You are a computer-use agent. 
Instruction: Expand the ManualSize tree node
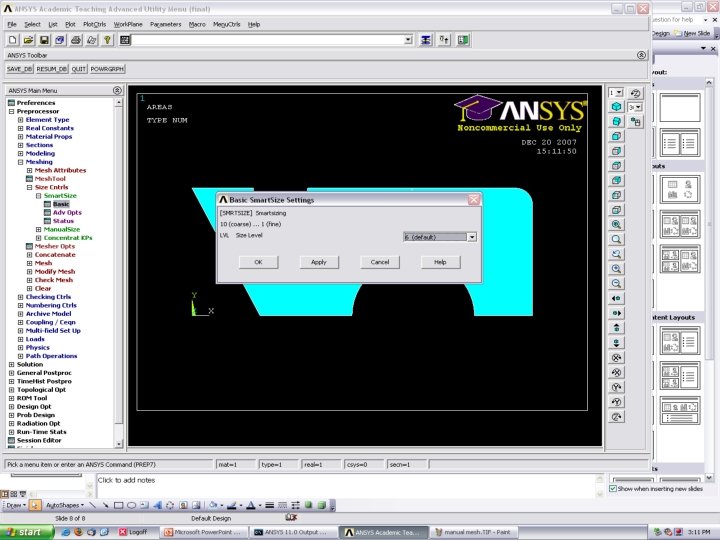tap(39, 230)
